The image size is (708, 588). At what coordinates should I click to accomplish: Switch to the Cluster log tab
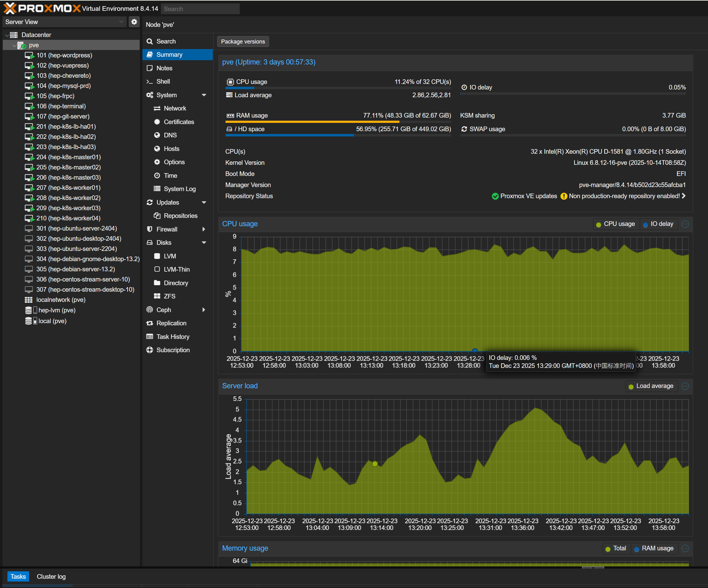pos(51,577)
